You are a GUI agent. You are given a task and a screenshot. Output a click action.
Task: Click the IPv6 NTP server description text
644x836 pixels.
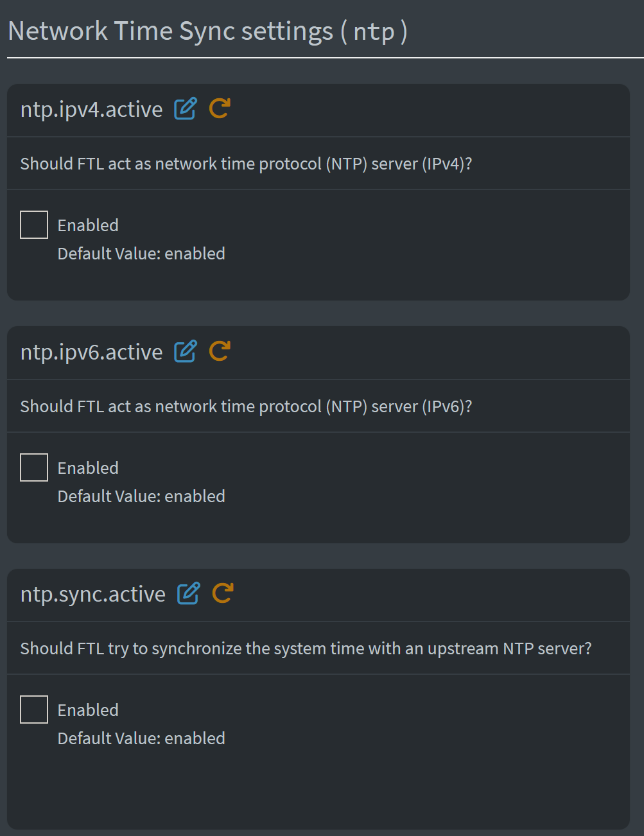tap(246, 406)
